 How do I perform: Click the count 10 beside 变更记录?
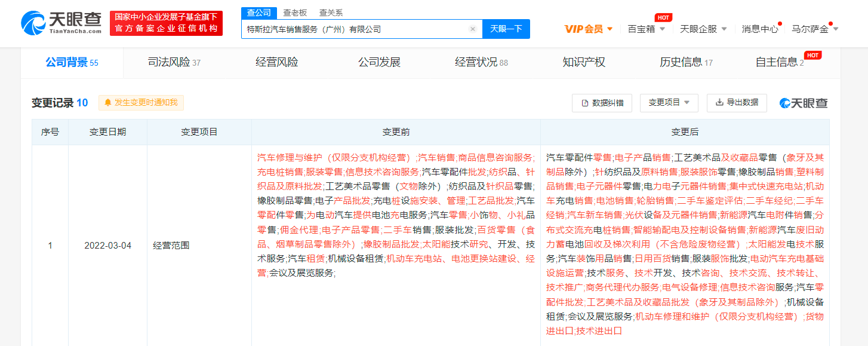click(x=82, y=103)
